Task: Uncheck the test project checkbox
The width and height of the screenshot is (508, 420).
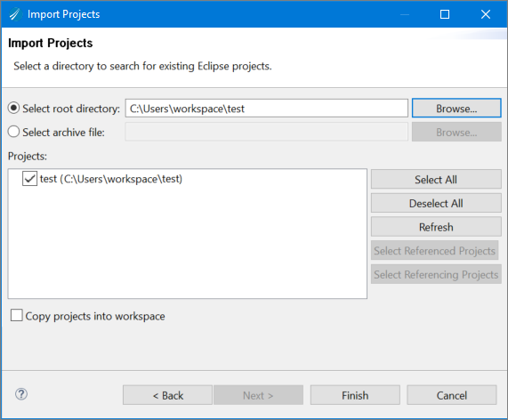Action: point(29,179)
